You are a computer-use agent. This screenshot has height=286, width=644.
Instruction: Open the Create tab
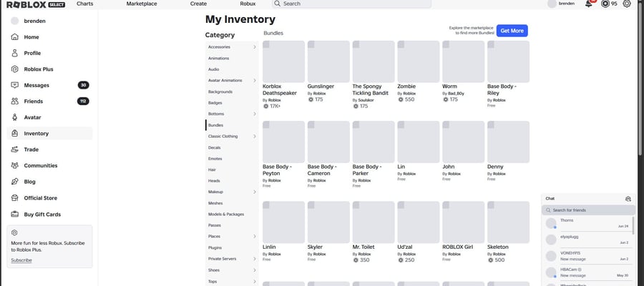tap(198, 4)
